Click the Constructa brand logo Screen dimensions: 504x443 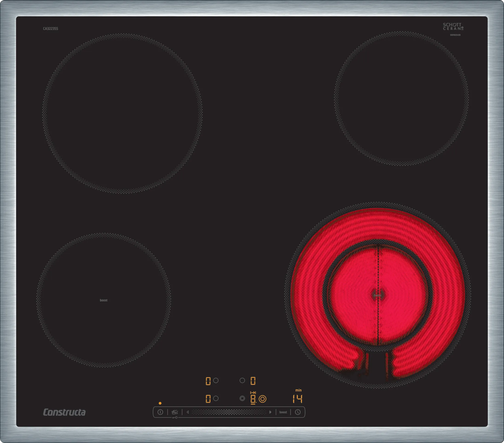click(x=64, y=412)
